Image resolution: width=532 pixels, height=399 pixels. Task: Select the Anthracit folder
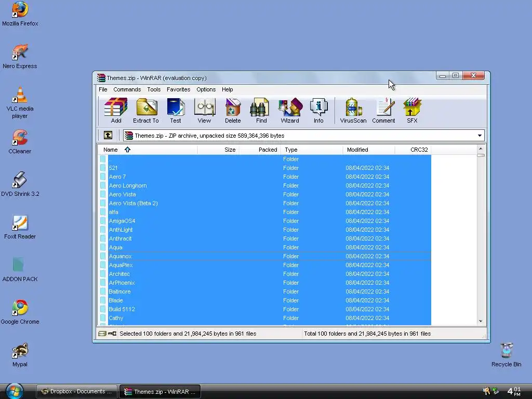coord(264,238)
